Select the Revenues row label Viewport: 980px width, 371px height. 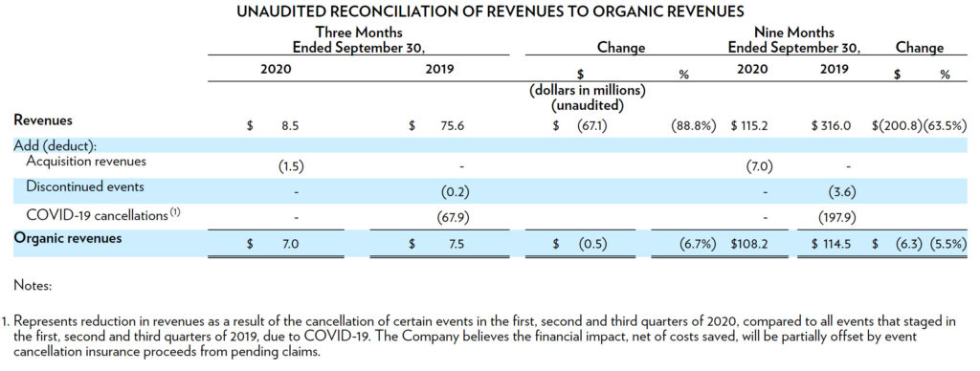pos(43,120)
